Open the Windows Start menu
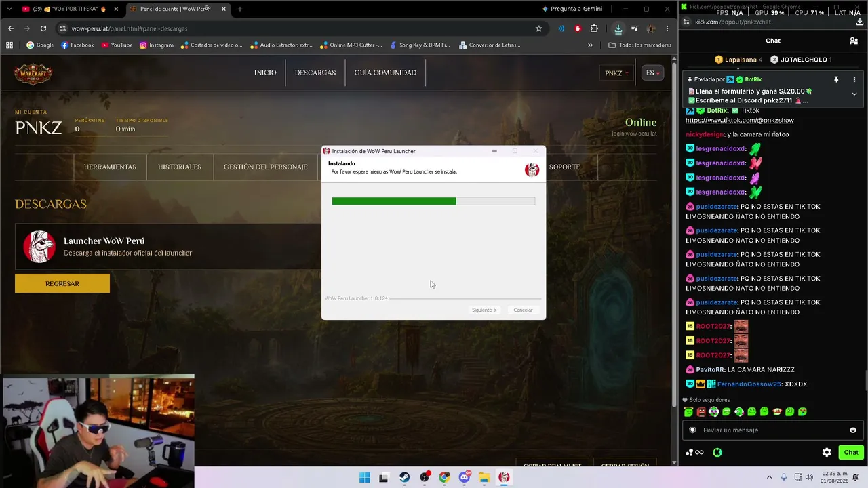This screenshot has height=488, width=868. (x=364, y=477)
